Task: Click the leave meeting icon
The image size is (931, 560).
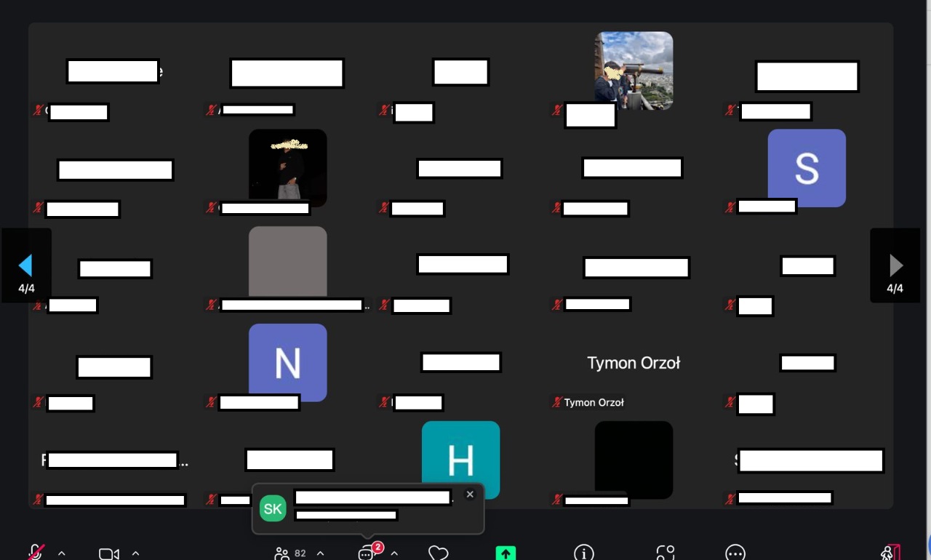Action: (x=889, y=553)
